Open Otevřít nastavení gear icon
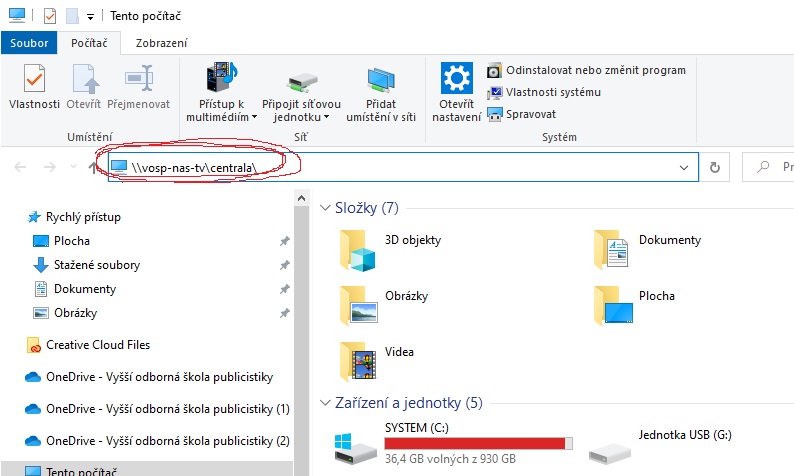 (x=457, y=78)
